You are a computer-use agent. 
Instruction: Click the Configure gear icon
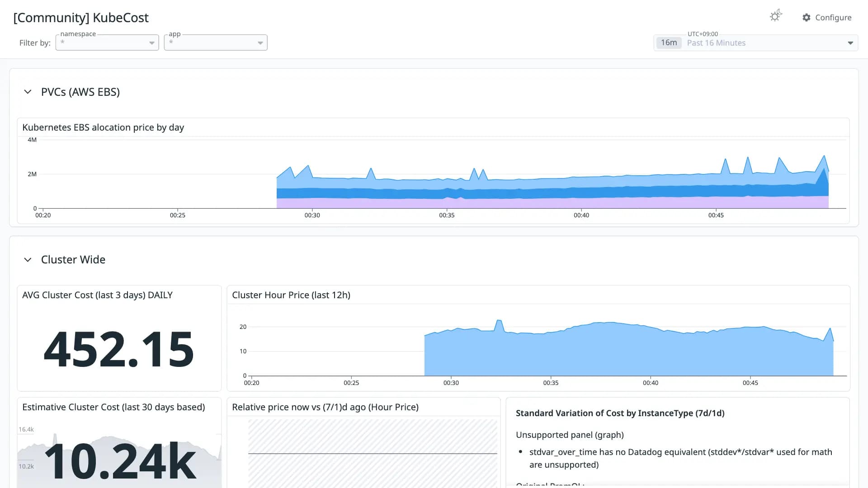coord(807,18)
